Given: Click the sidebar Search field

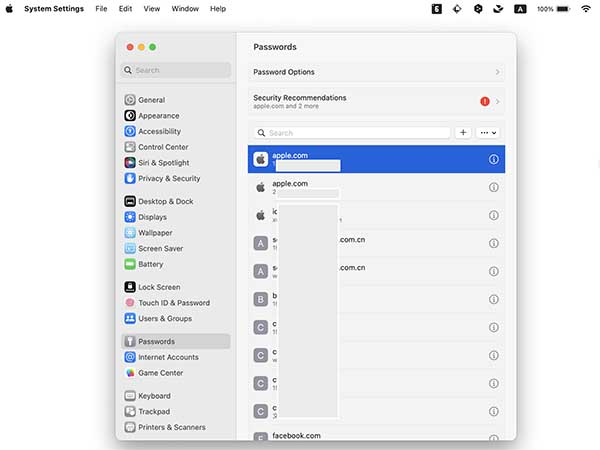Looking at the screenshot, I should coord(176,70).
